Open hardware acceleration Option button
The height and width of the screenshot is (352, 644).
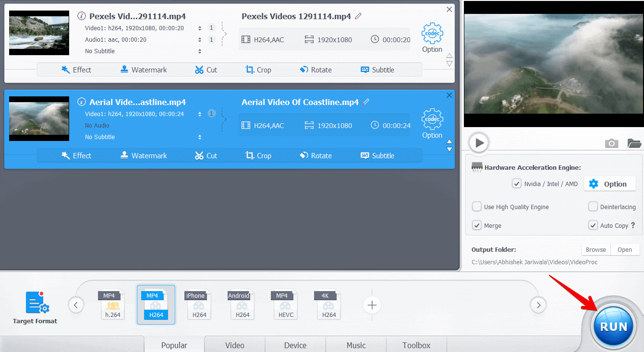click(x=609, y=184)
